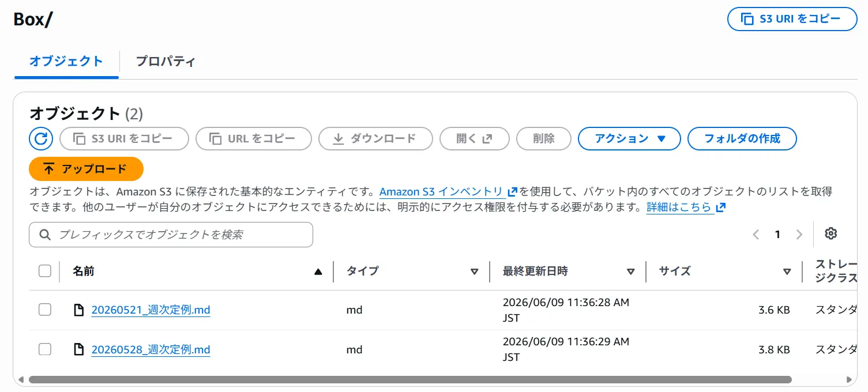Open the table preferences gear icon

click(831, 233)
